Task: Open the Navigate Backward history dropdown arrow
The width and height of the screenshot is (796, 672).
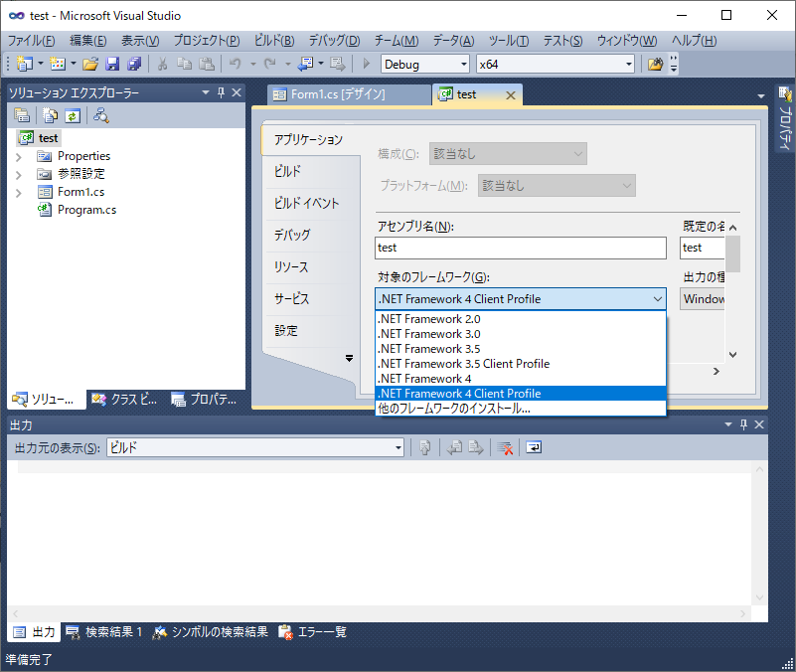Action: point(321,64)
